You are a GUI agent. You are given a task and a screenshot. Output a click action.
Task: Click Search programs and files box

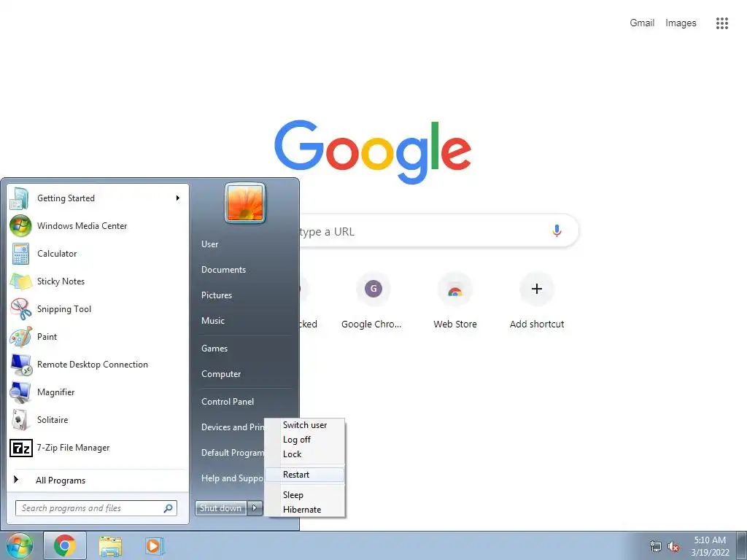click(96, 508)
